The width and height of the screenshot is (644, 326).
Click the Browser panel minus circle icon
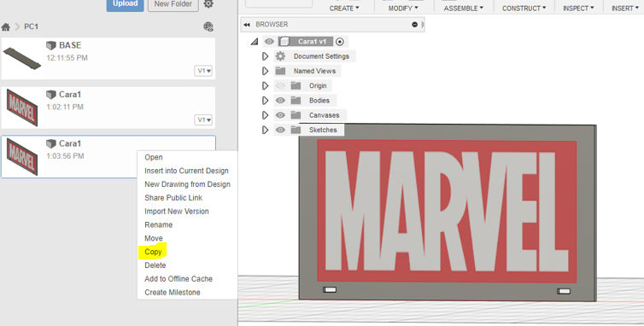(x=415, y=25)
